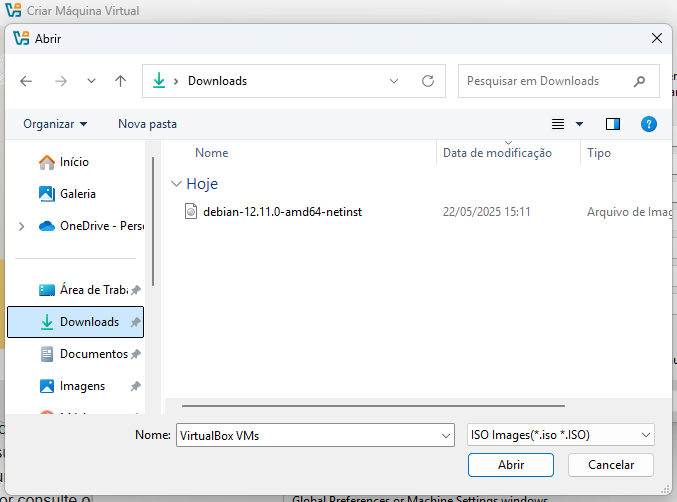Click the date 22/05/2025 15:11

[x=486, y=212]
